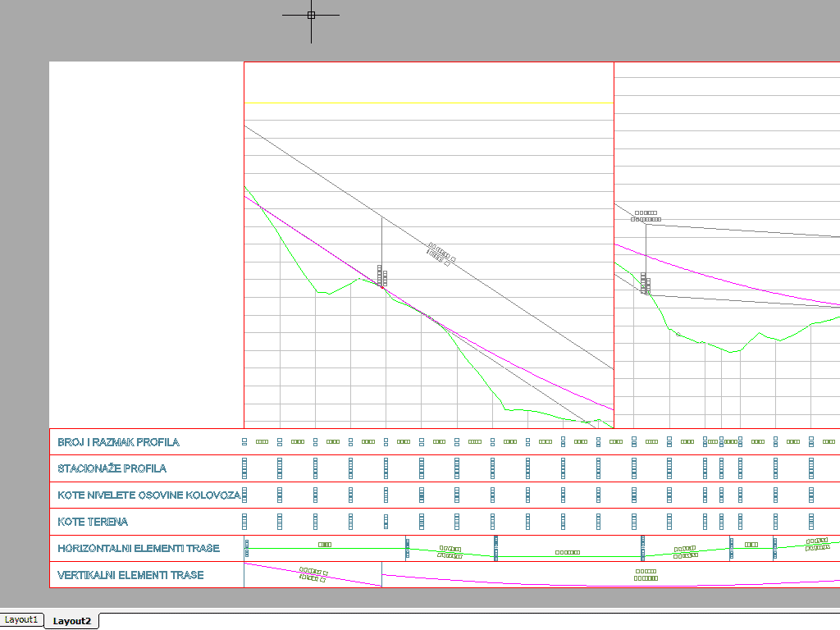840x630 pixels.
Task: Click the blank white paper area left of profile
Action: pyautogui.click(x=146, y=246)
